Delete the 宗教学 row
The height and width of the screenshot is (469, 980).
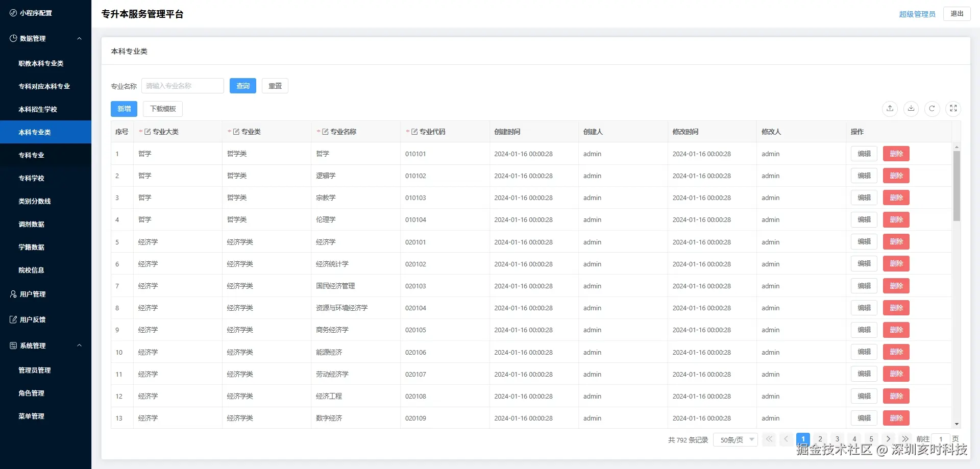click(896, 198)
